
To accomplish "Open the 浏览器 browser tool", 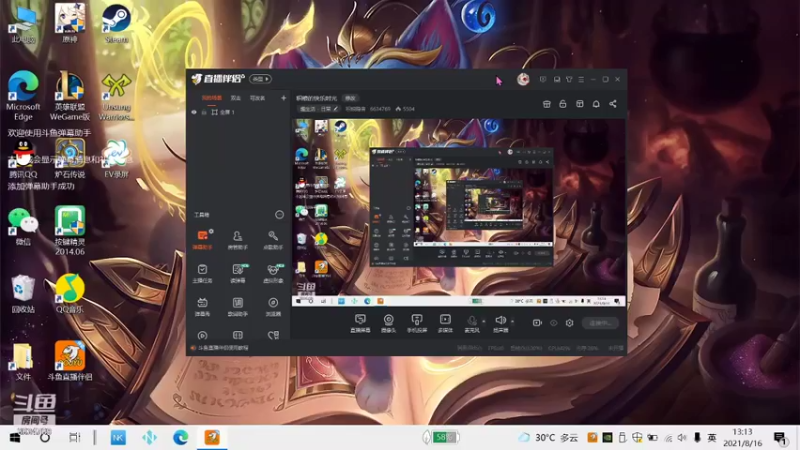I will [273, 307].
